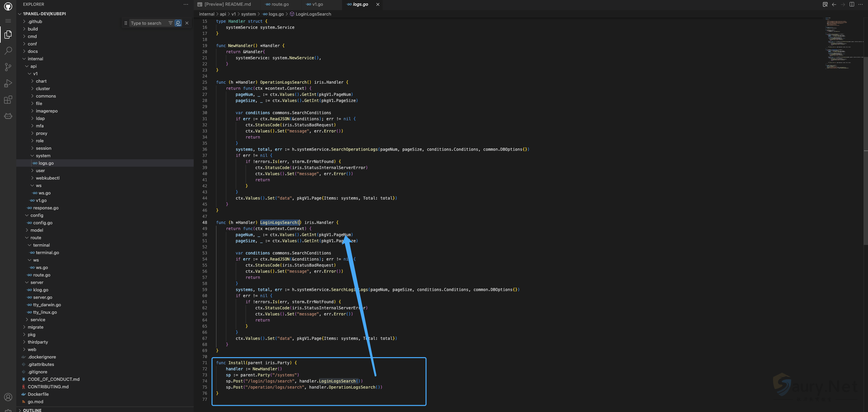Expand the OUTLINE section
Screen dimensions: 868x412
click(32, 410)
